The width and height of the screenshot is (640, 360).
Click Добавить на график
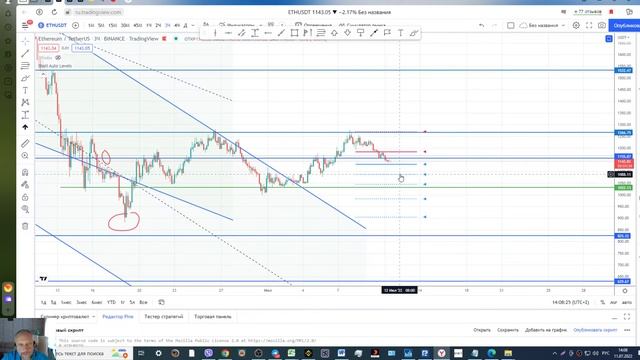tap(546, 330)
